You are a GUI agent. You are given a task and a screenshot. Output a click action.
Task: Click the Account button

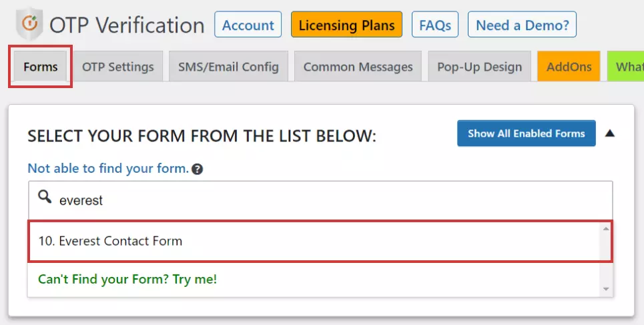(248, 25)
